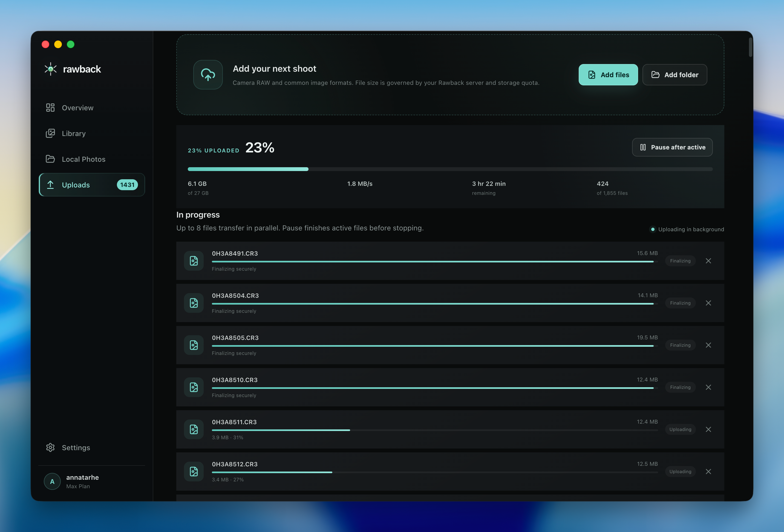Click the file icon for 0H3A8512.CR3
Screen dimensions: 784x532
[194, 472]
